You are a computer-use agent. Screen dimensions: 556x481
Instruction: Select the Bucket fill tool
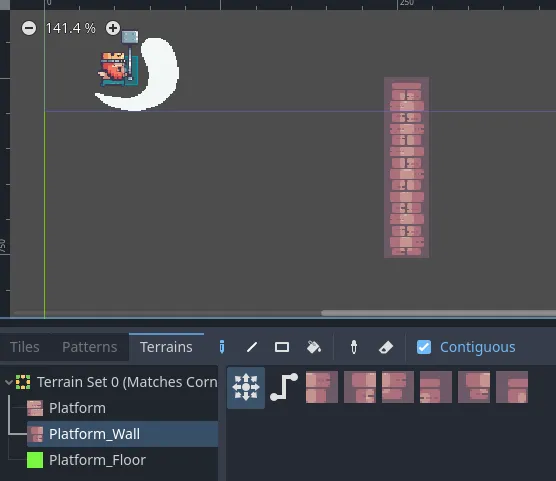coord(313,347)
